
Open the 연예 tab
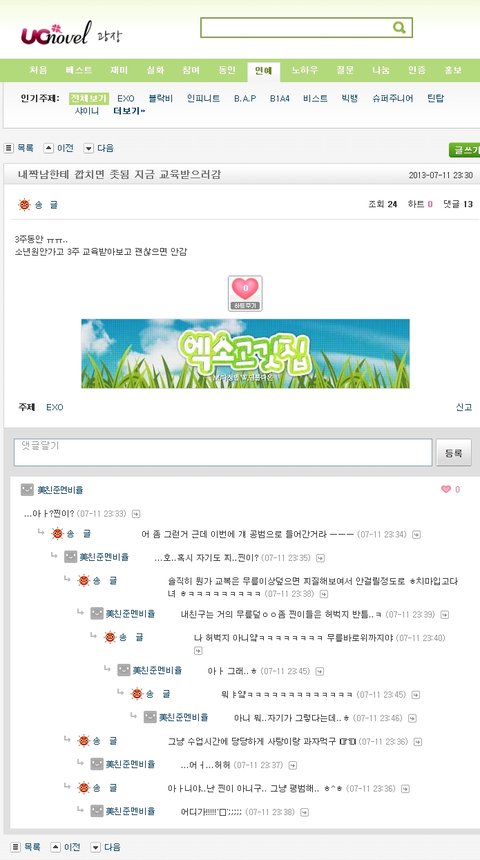(x=263, y=71)
